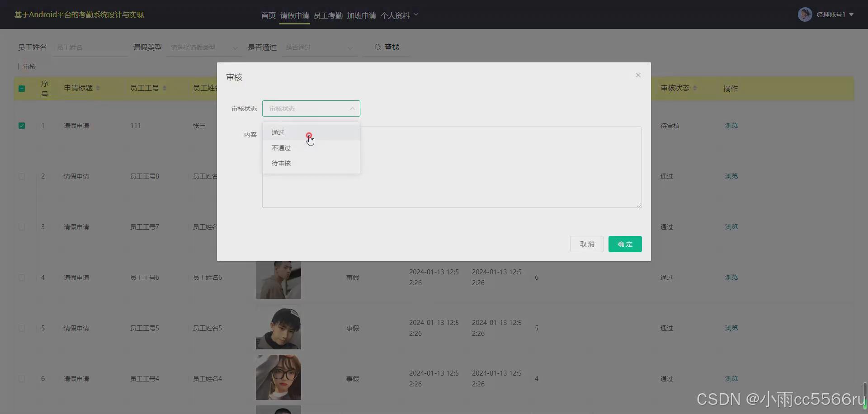This screenshot has height=414, width=868.
Task: Open 浏览 link for row 5
Action: tap(731, 328)
